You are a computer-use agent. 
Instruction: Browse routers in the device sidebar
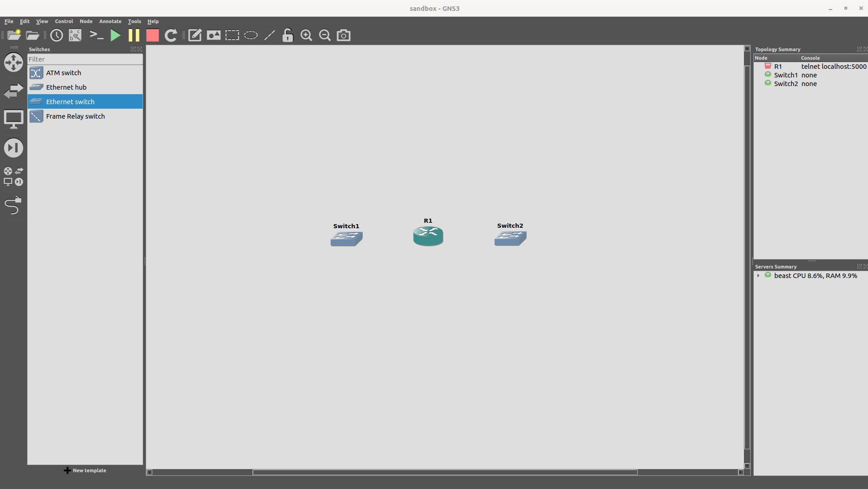pyautogui.click(x=14, y=62)
